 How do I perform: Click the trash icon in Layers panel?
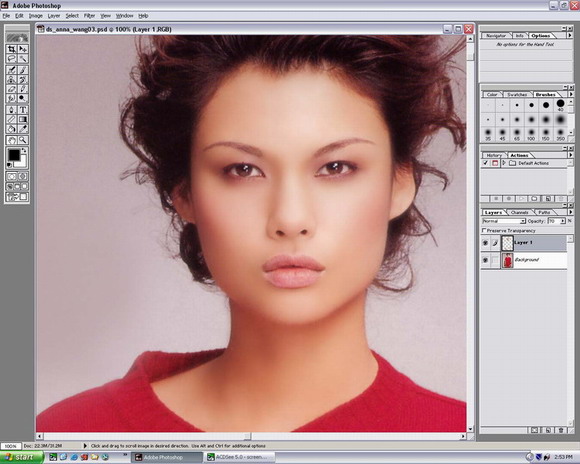561,430
